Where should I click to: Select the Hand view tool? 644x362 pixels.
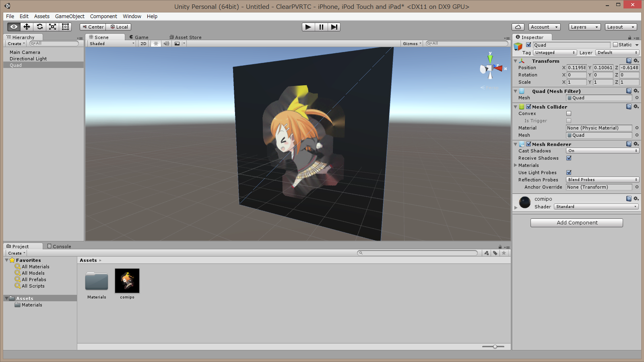tap(14, 27)
